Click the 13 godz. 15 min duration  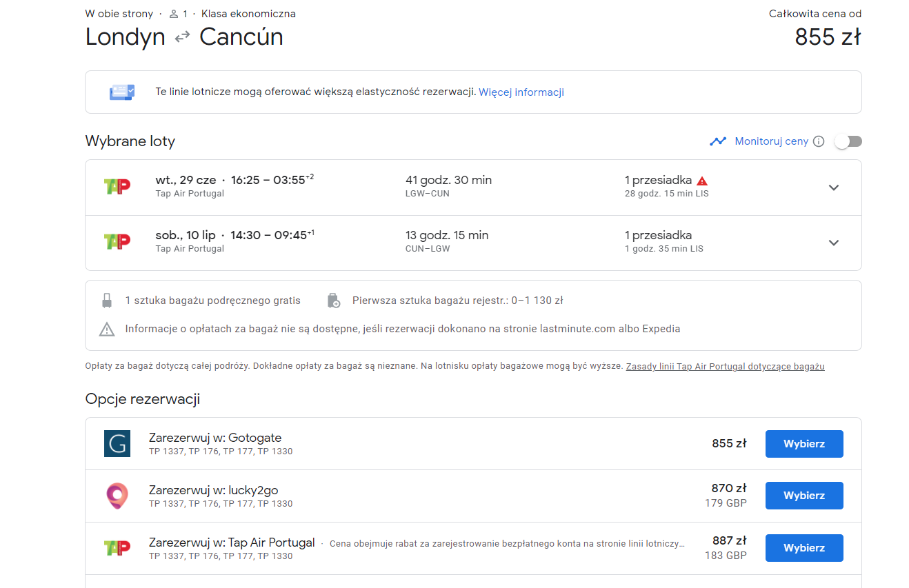(x=447, y=235)
